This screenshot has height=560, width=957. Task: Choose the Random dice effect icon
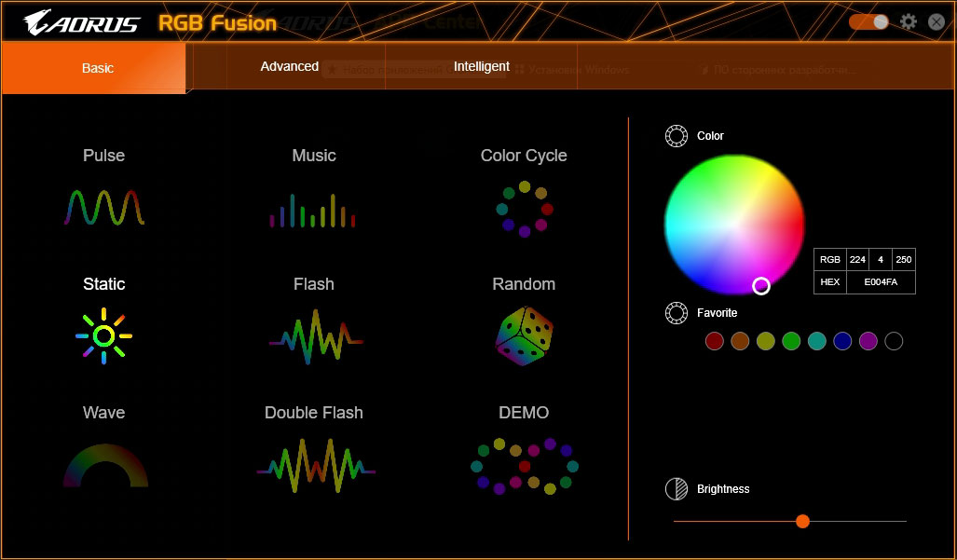coord(525,336)
